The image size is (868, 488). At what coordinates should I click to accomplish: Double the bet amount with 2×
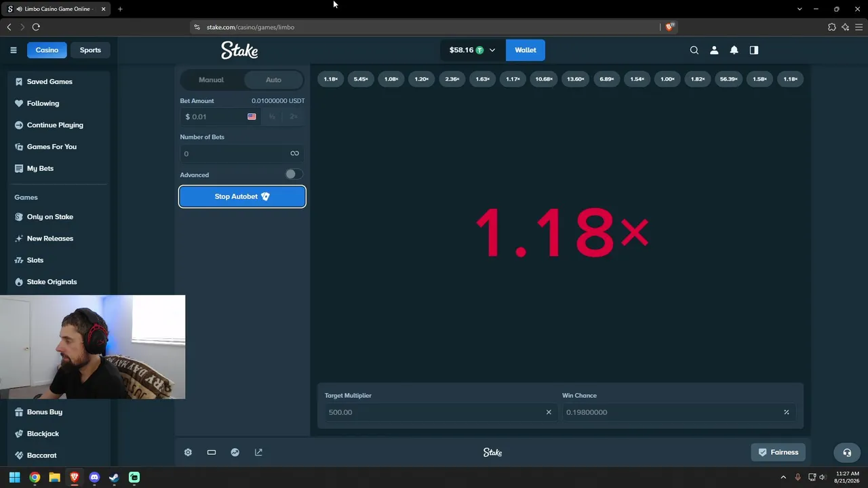[x=294, y=117]
